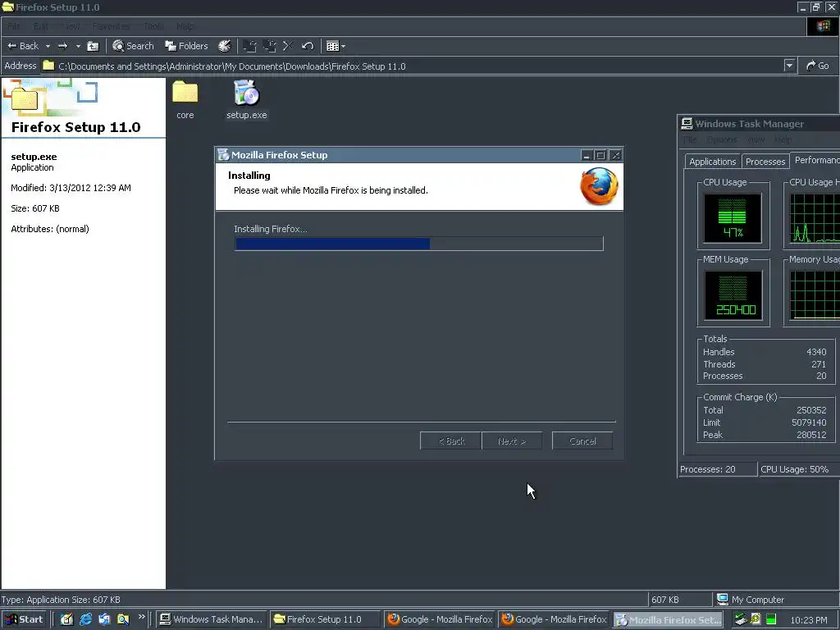Click the Windows flag logo in Explorer

point(823,26)
